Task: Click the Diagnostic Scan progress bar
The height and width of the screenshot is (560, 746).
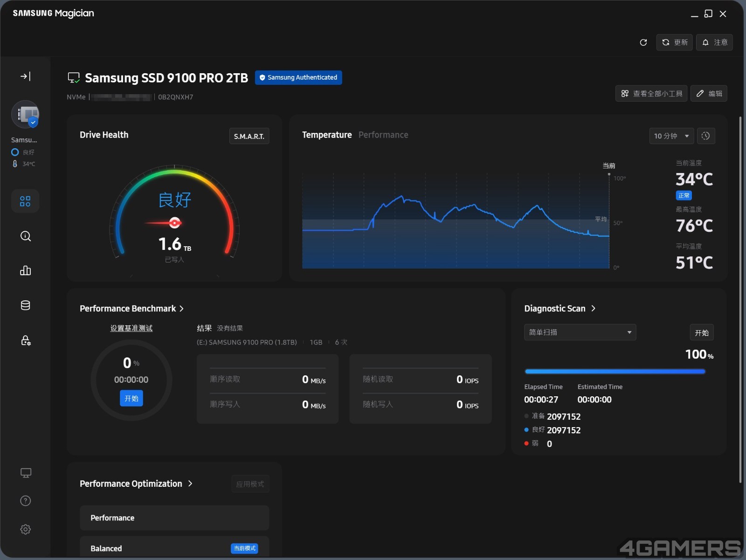Action: click(615, 372)
